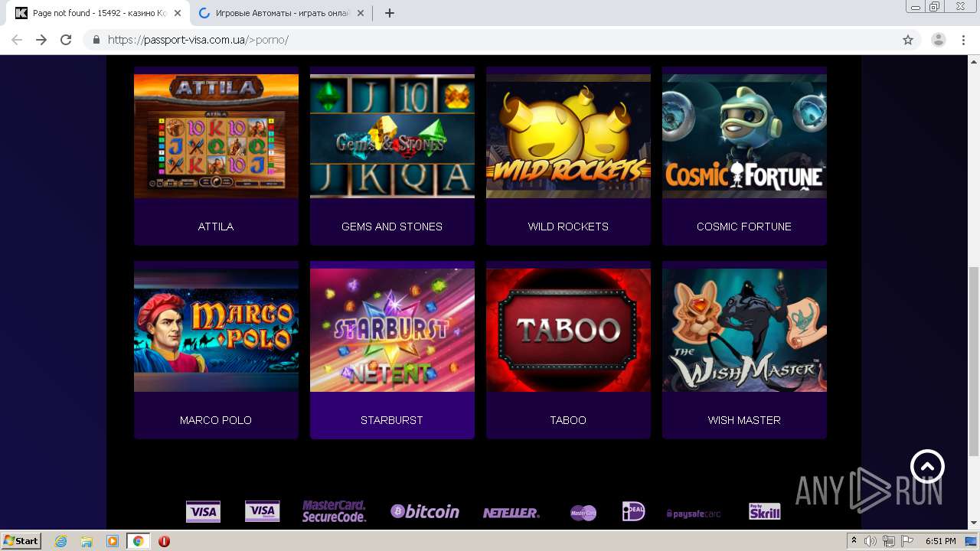Launch the Starburst NetEnt game image

coord(392,330)
